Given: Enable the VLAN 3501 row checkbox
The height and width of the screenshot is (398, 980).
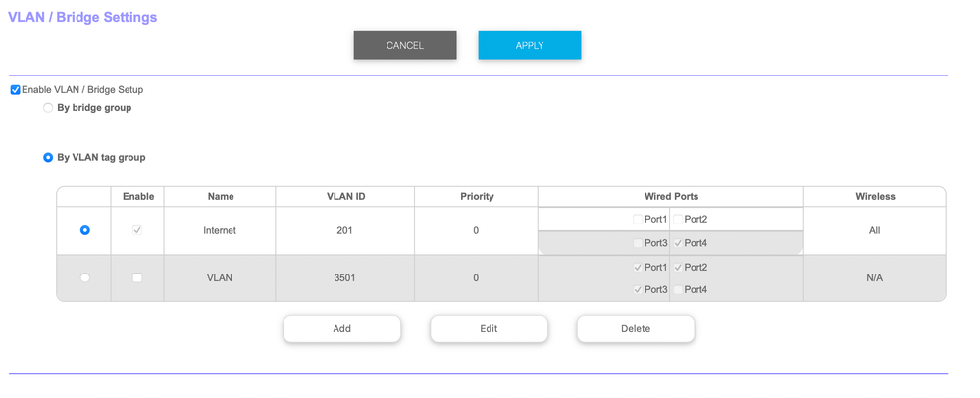Looking at the screenshot, I should 137,277.
